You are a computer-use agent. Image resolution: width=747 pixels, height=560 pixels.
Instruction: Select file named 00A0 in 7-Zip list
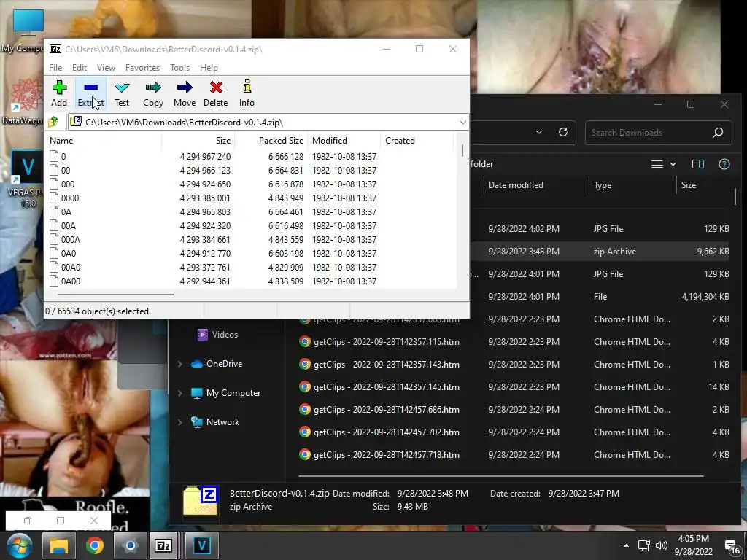(x=71, y=267)
